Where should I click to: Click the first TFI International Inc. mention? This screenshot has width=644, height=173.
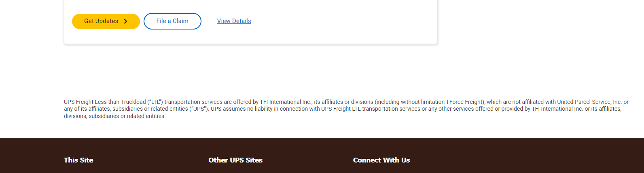pos(286,102)
